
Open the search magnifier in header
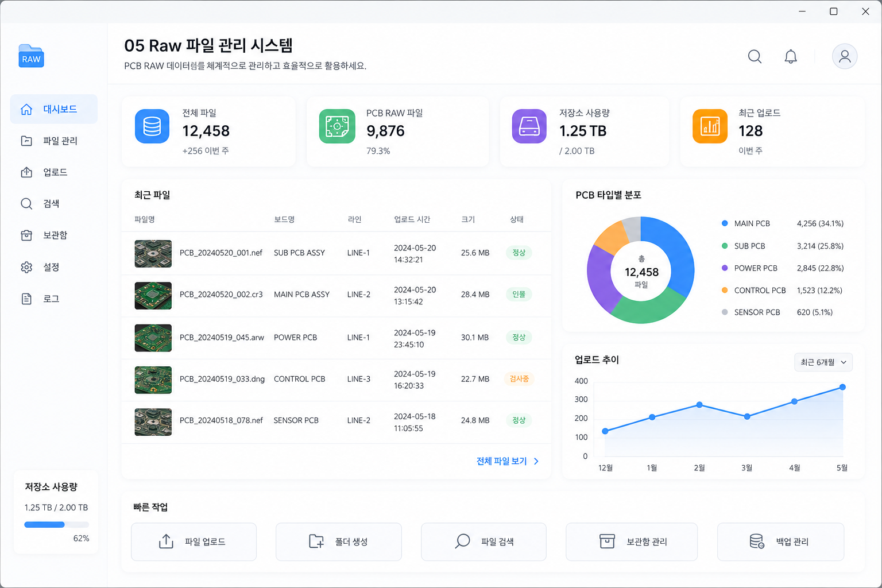pyautogui.click(x=755, y=56)
